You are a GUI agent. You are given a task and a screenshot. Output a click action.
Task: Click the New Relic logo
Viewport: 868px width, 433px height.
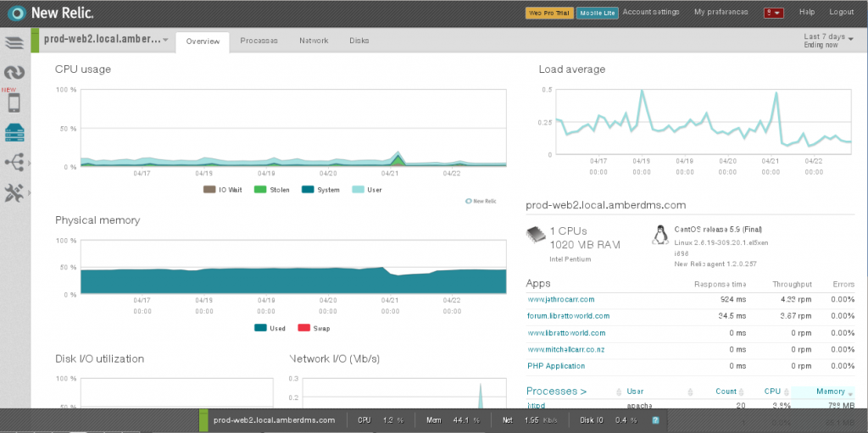[x=50, y=12]
